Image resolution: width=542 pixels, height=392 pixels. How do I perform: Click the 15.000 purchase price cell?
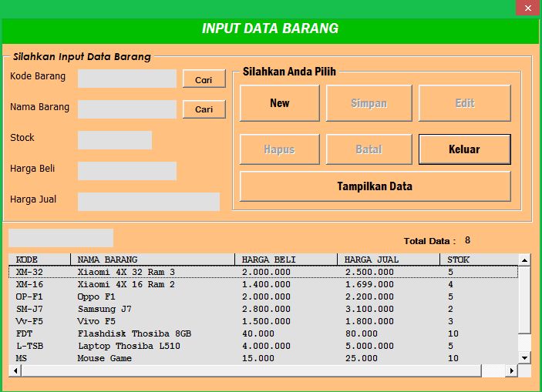(x=258, y=358)
